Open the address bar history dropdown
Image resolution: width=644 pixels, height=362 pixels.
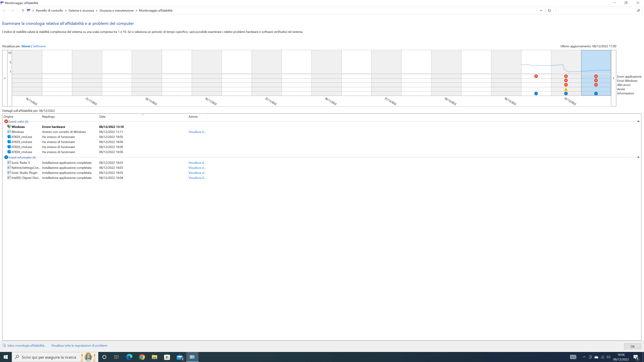(x=541, y=11)
